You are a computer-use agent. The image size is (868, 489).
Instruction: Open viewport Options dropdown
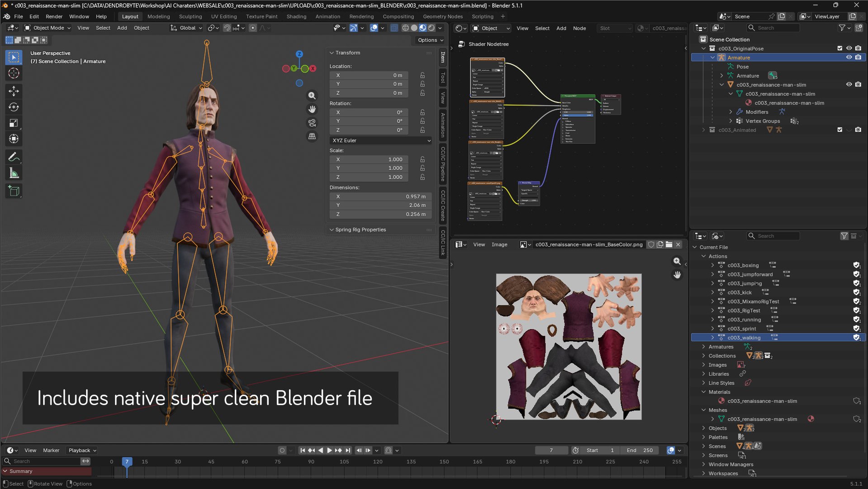pos(430,40)
